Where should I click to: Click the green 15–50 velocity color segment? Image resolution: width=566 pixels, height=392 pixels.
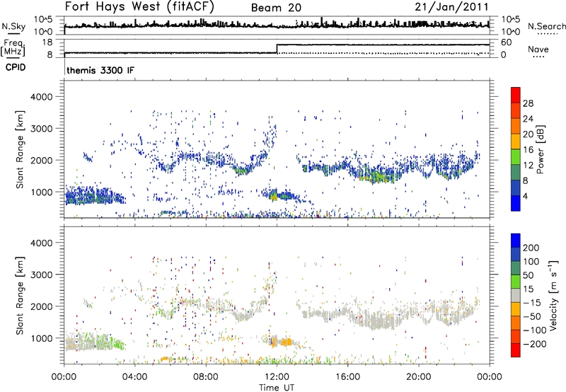pos(516,282)
